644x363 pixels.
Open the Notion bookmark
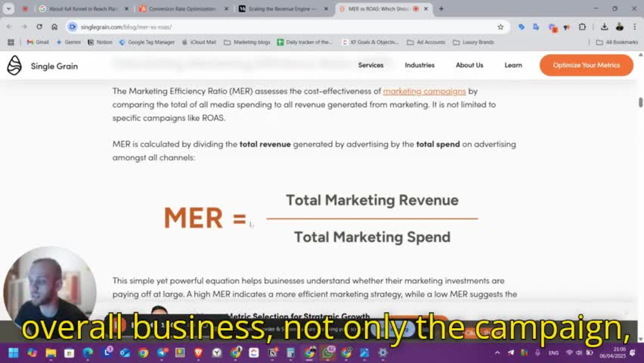click(100, 43)
